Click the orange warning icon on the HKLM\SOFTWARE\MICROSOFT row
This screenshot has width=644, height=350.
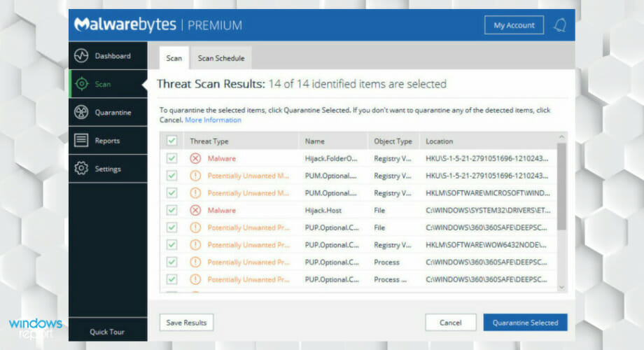pyautogui.click(x=195, y=192)
